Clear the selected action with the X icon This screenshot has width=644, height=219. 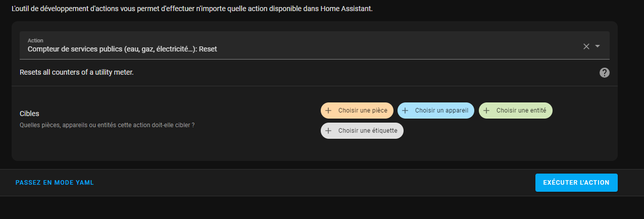pyautogui.click(x=586, y=46)
